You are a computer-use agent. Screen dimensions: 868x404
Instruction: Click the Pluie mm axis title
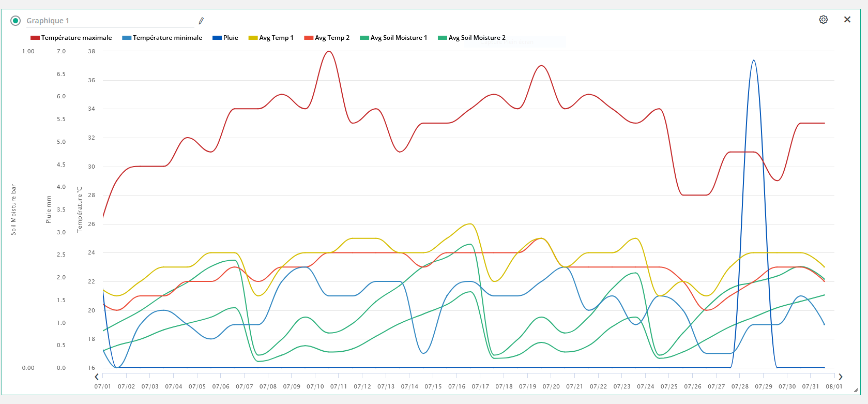[49, 210]
